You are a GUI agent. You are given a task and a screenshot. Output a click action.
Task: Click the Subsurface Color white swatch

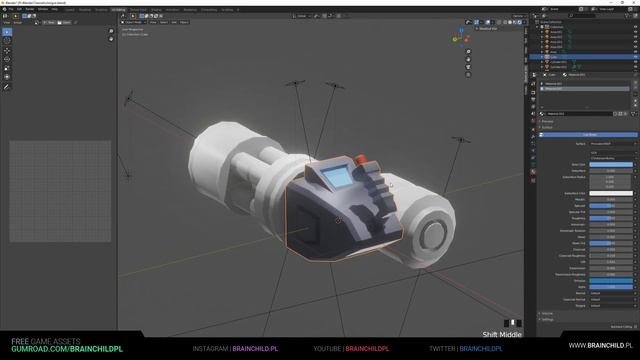point(611,193)
